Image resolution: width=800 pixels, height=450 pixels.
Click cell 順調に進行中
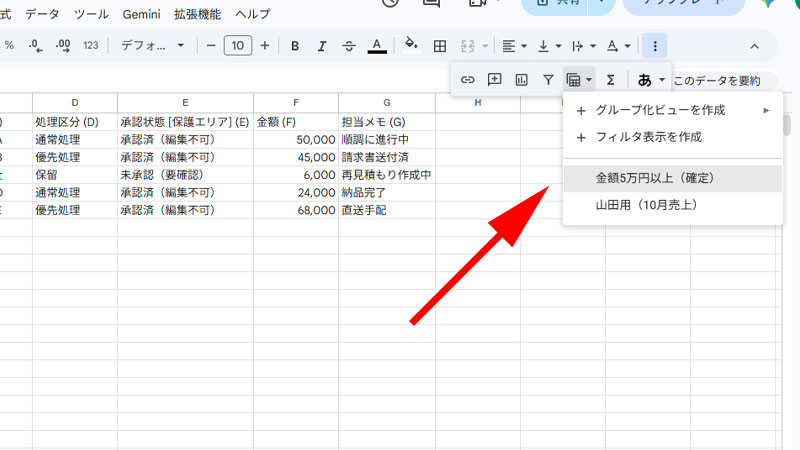[387, 140]
